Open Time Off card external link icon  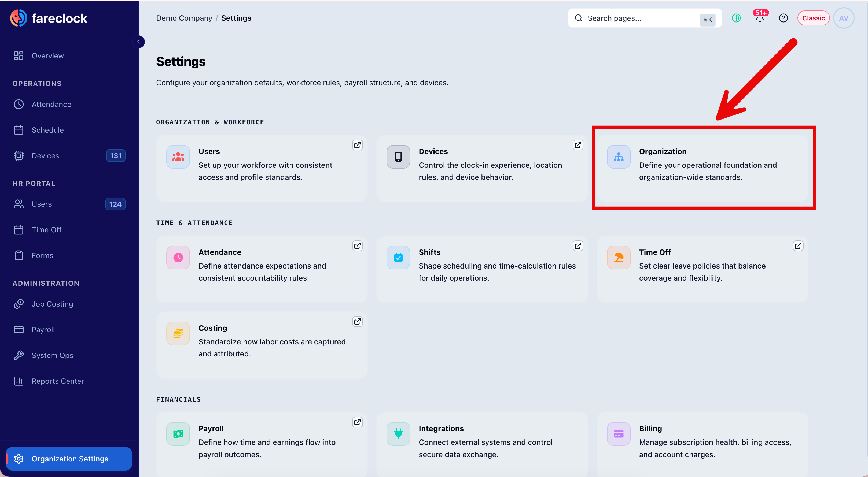798,246
